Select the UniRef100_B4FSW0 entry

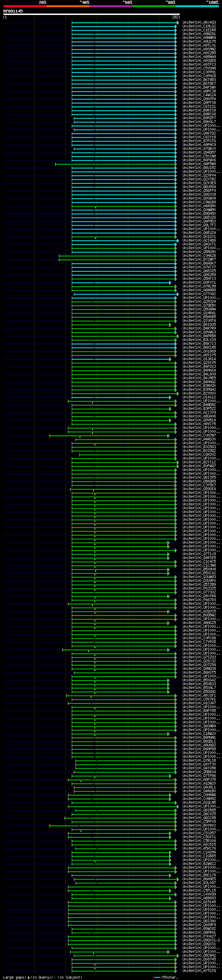coord(199,88)
